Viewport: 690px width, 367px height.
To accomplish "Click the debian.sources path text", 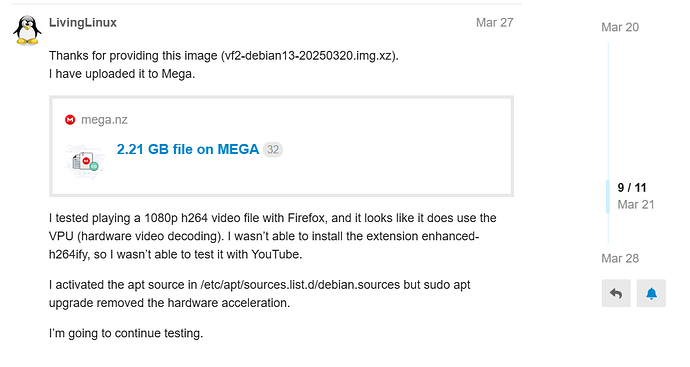I will coord(300,285).
